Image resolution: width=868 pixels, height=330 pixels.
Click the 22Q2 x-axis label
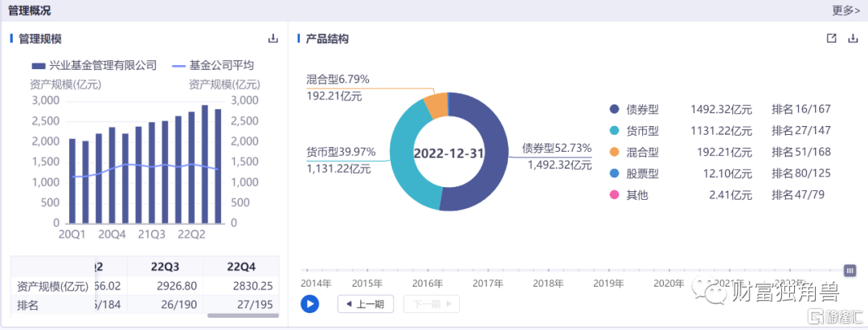click(x=191, y=234)
